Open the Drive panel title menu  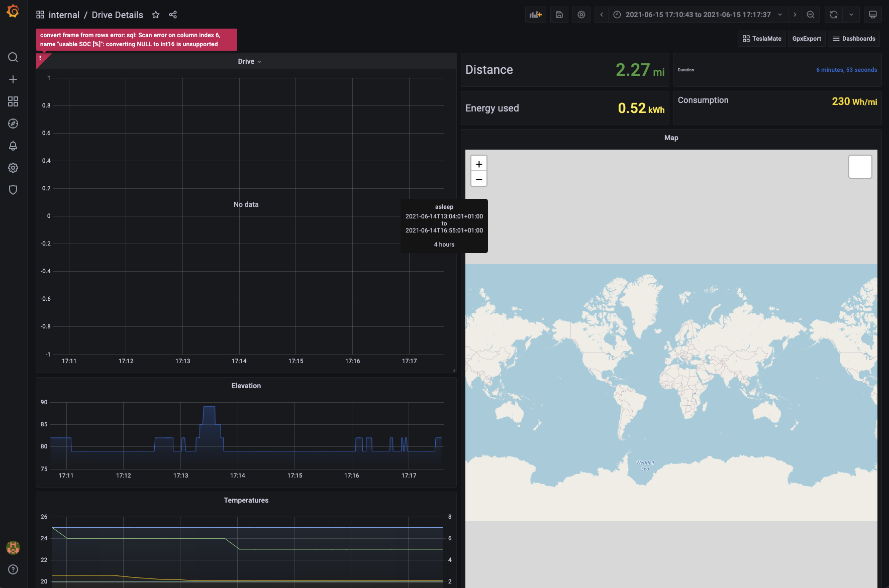tap(249, 61)
